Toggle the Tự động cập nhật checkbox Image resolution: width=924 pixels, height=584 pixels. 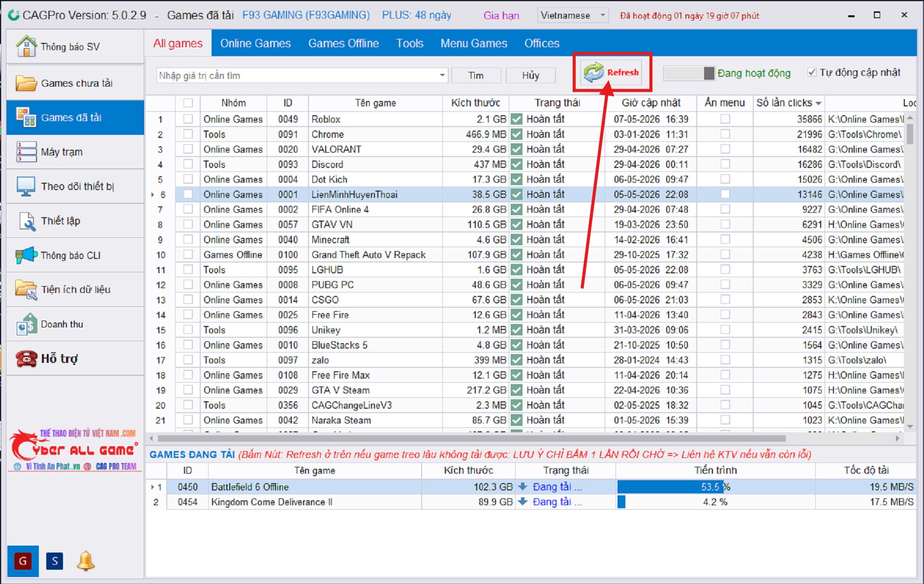[812, 72]
